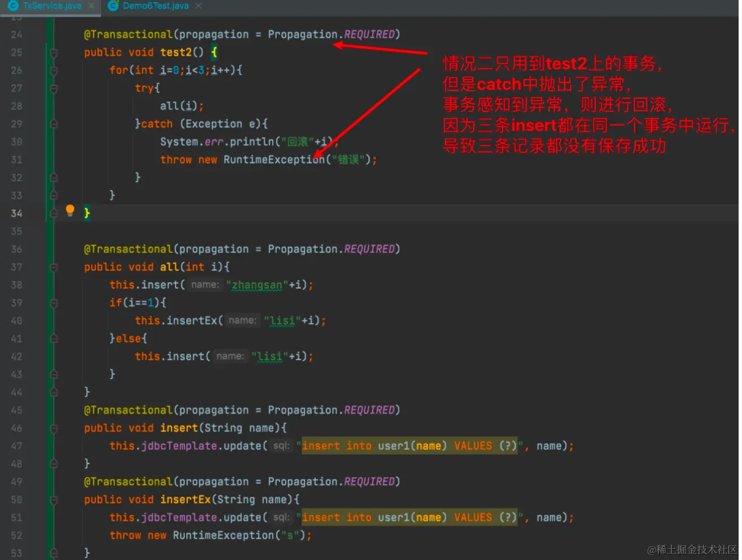
Task: Click the all(i); call on line 28
Action: [x=182, y=106]
